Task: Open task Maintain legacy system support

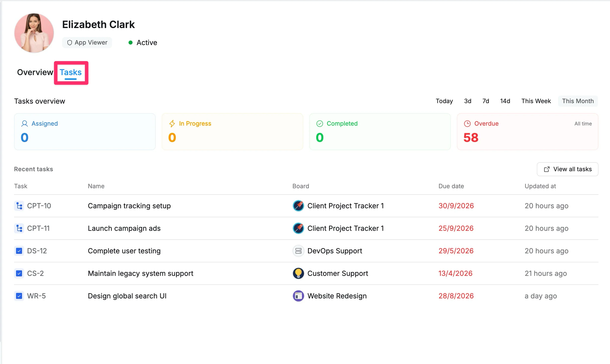Action: tap(141, 273)
